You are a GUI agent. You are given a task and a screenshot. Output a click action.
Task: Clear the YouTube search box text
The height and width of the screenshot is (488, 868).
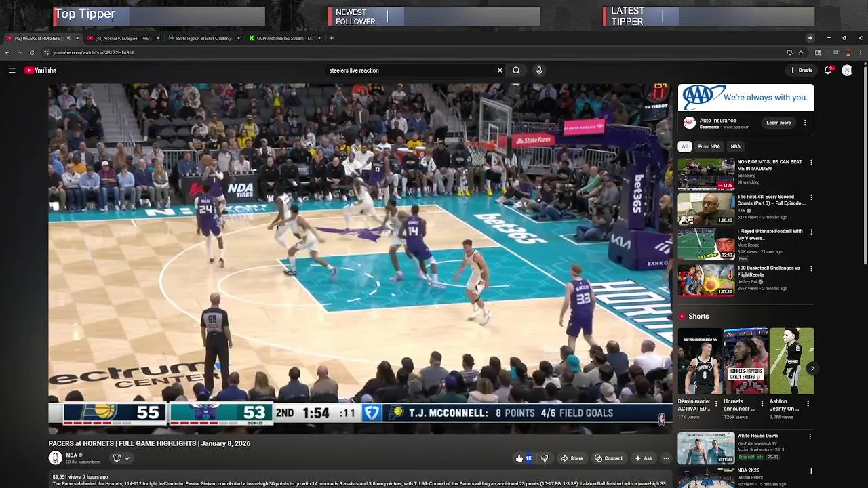click(500, 70)
